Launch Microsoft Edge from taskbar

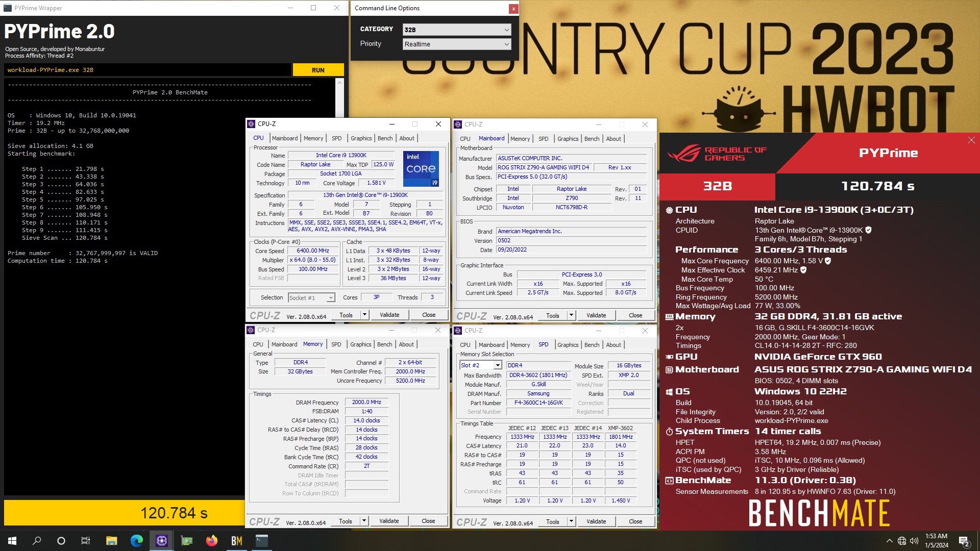(x=136, y=541)
